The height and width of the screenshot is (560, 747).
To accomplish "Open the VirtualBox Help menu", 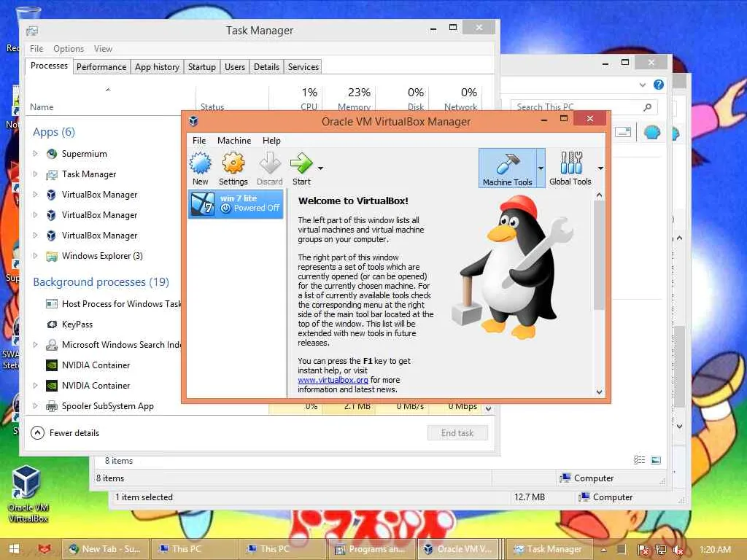I will [271, 141].
